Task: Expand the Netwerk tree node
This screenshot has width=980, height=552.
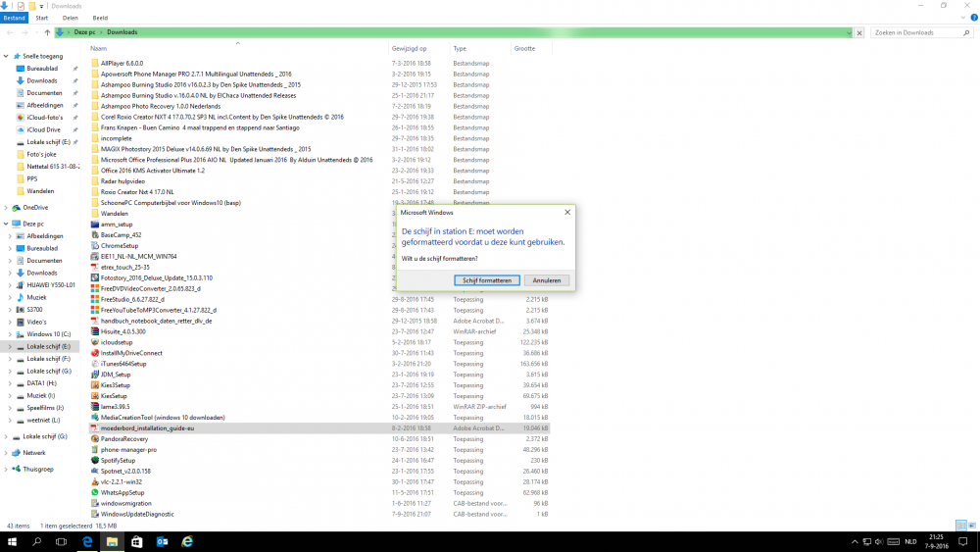Action: 6,453
